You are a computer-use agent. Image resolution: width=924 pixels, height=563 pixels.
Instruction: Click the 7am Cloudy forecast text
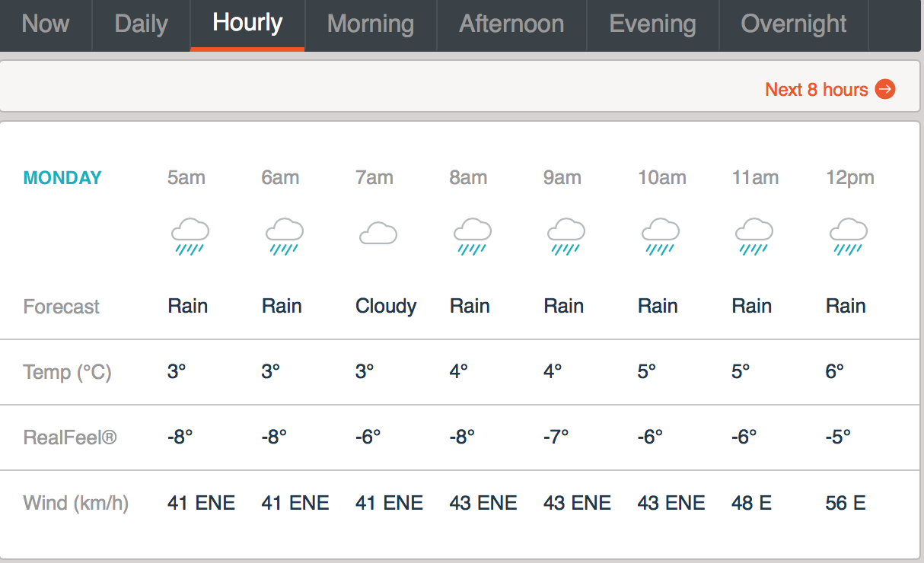(x=386, y=307)
